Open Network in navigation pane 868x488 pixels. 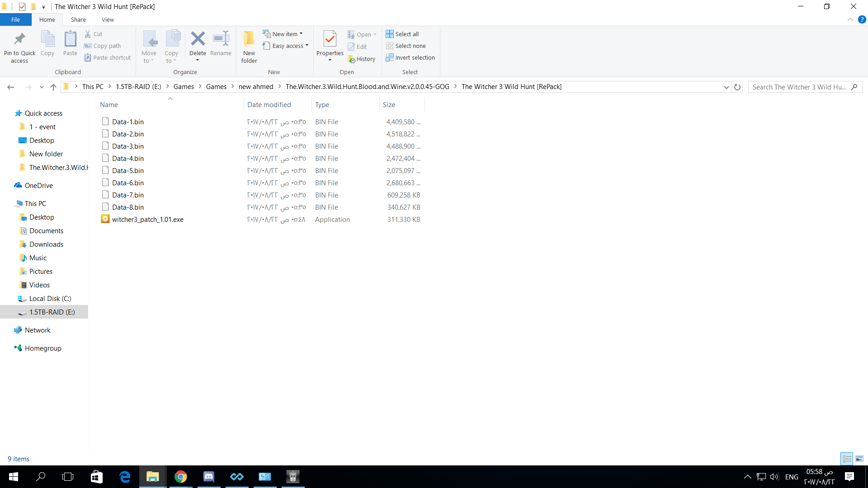coord(38,330)
